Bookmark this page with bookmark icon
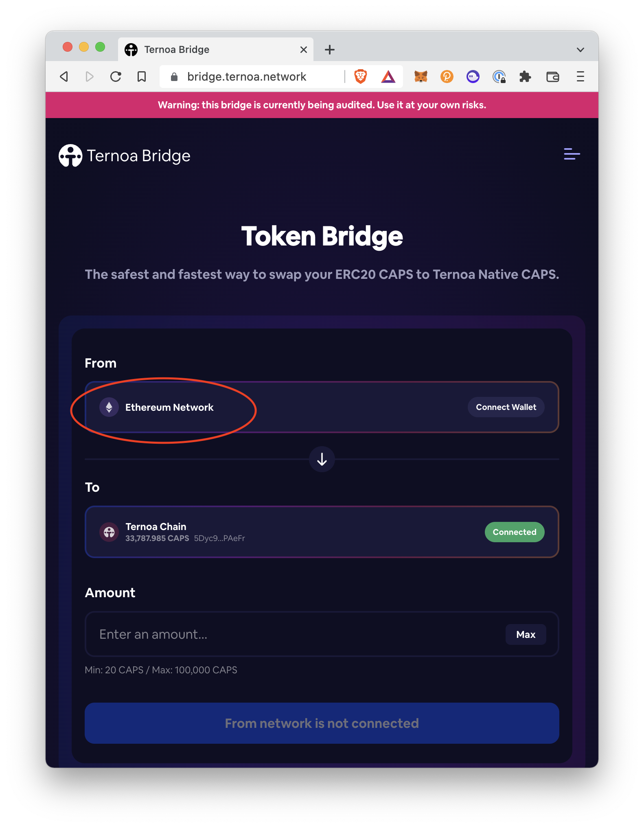 (142, 77)
